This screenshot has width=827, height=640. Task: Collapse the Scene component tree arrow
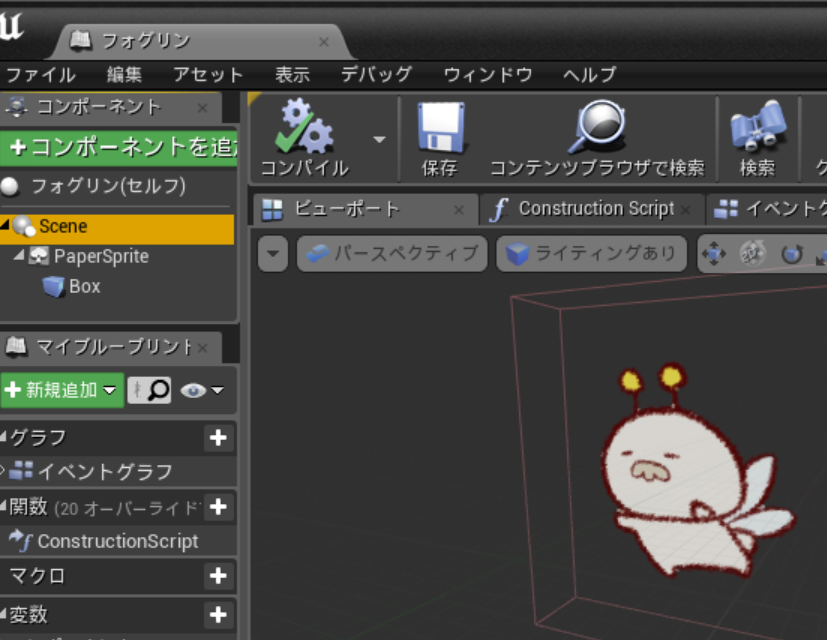[5, 225]
